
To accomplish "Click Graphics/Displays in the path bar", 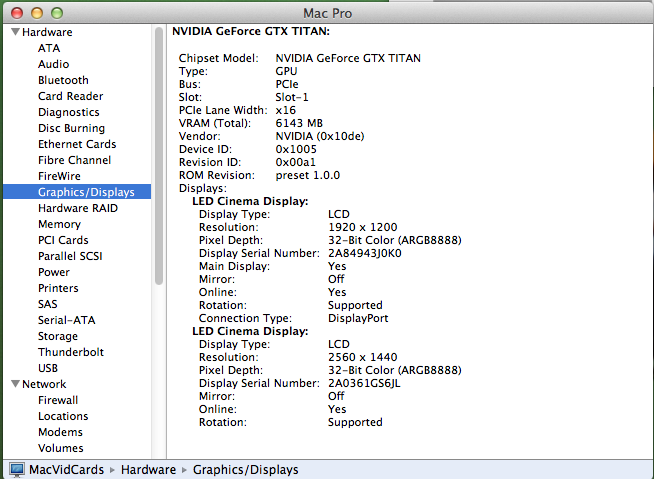I will coord(246,470).
